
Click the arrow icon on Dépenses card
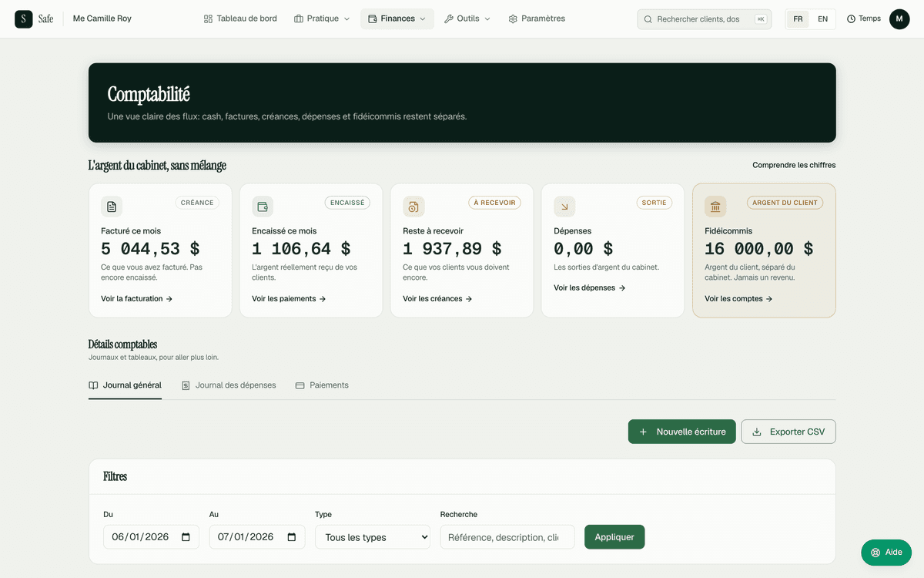[564, 207]
